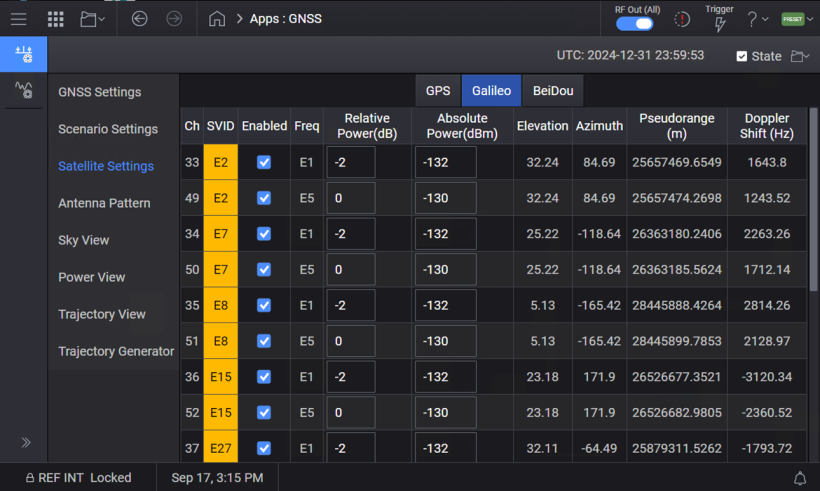
Task: Click Relative Power field for channel 49
Action: [350, 199]
